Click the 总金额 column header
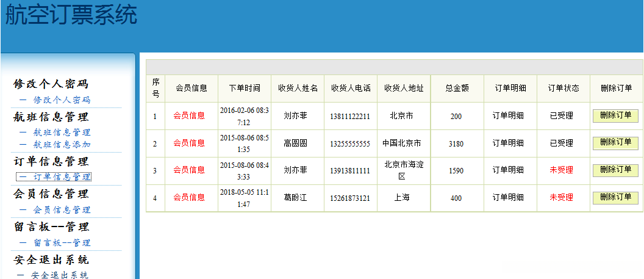Screen dimensions: 644x279 point(457,89)
